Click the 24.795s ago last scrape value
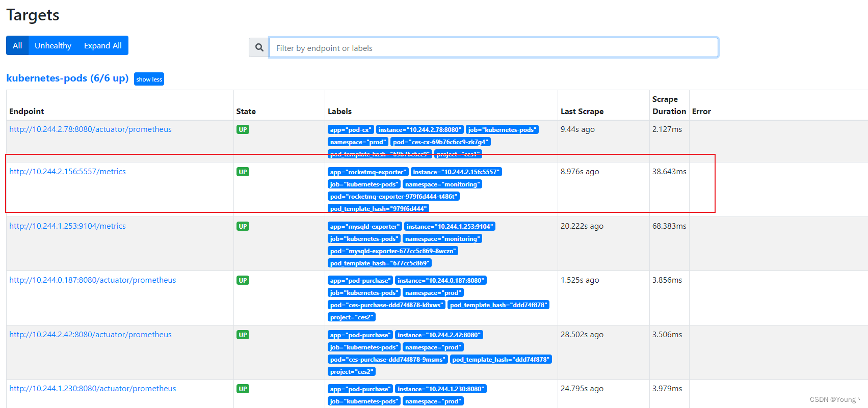Viewport: 868px width, 408px height. tap(582, 389)
